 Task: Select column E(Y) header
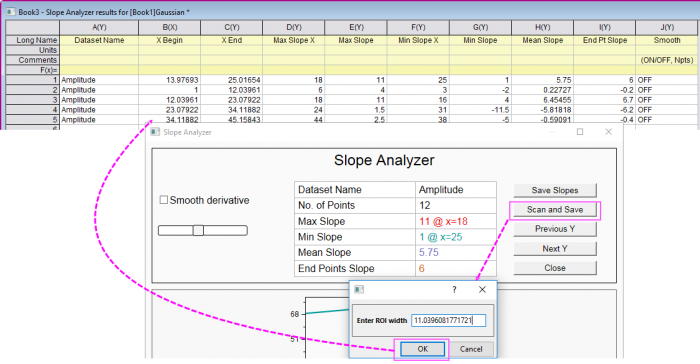tap(356, 27)
